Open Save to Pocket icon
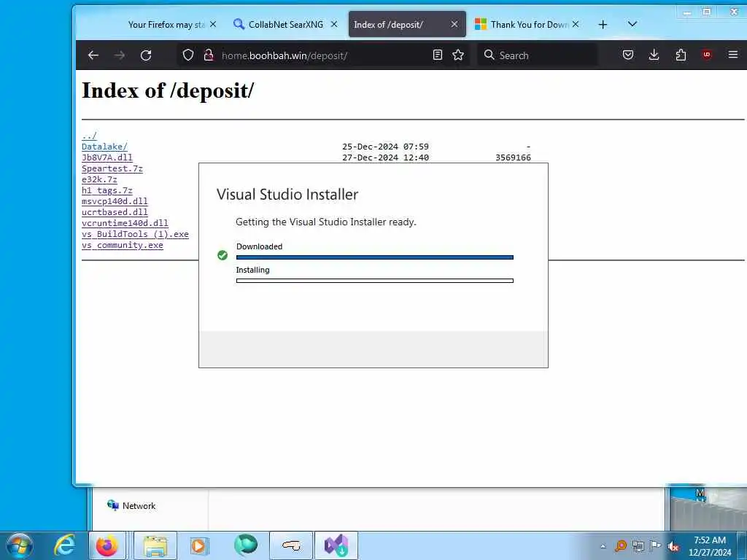 (628, 55)
